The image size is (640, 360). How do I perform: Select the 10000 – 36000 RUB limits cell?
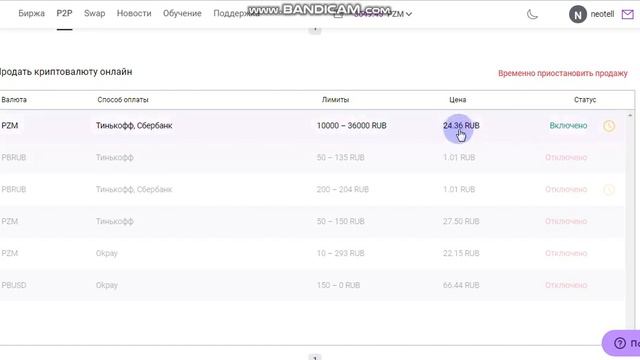pos(351,126)
